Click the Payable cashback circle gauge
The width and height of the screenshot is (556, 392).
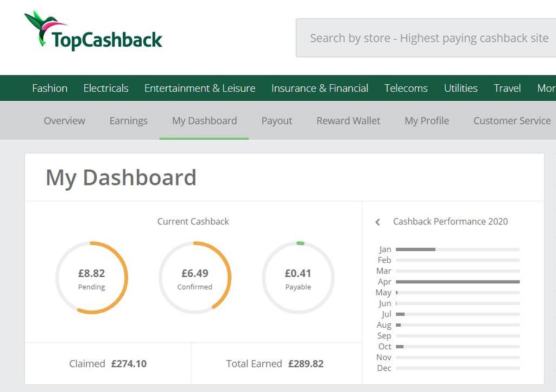point(298,278)
